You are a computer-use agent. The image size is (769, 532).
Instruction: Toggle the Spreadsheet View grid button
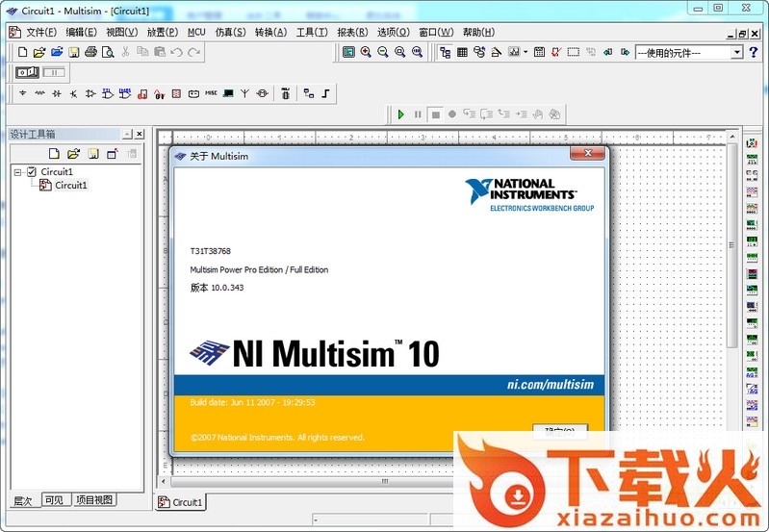(462, 52)
